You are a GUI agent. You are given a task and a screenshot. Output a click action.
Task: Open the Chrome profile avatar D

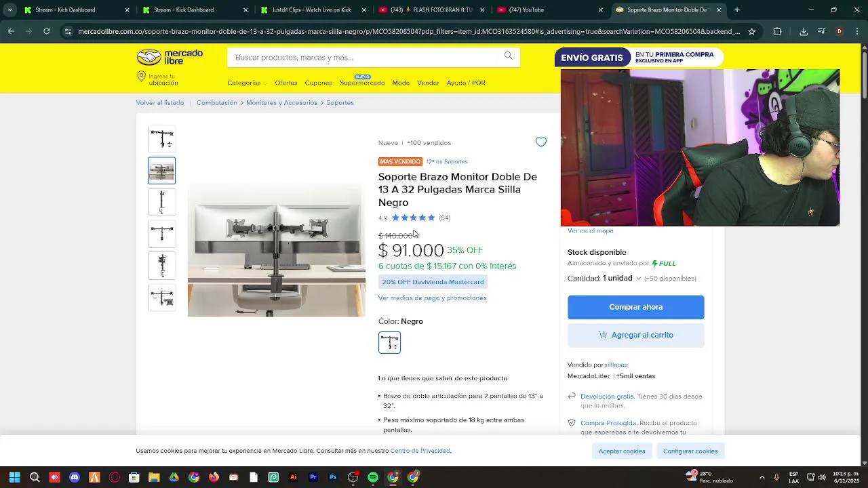(x=839, y=31)
